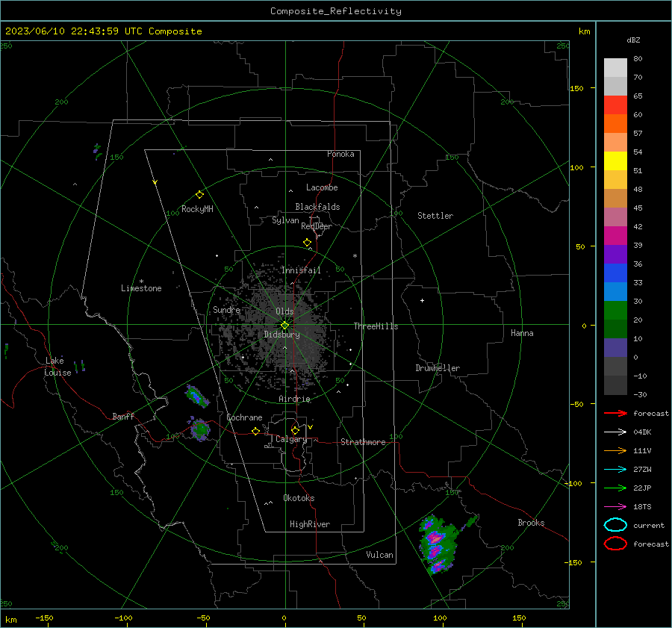This screenshot has height=628, width=672.
Task: Click the yellow diamond marker below Cochrane
Action: tap(255, 431)
